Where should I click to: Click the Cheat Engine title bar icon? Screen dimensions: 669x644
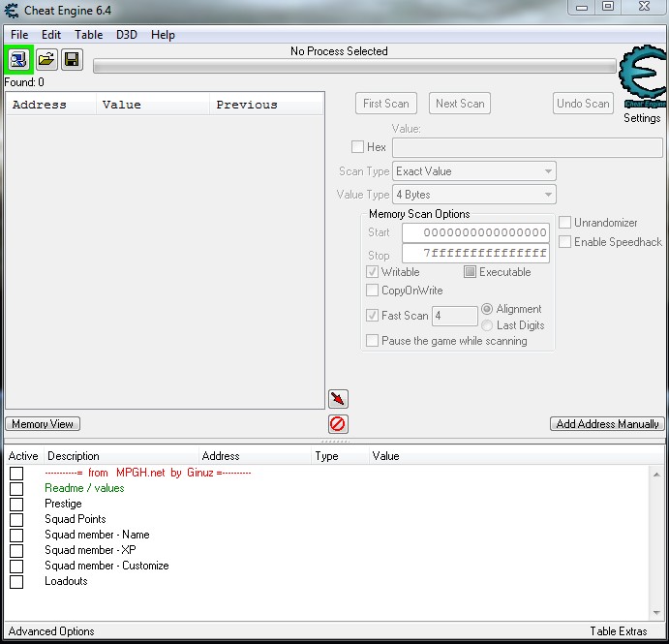12,11
